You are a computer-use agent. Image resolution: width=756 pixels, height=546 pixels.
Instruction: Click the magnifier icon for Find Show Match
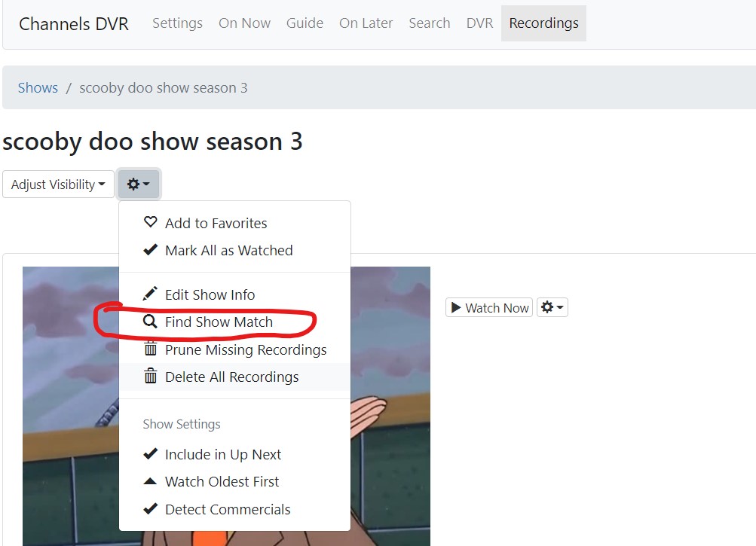pos(150,322)
